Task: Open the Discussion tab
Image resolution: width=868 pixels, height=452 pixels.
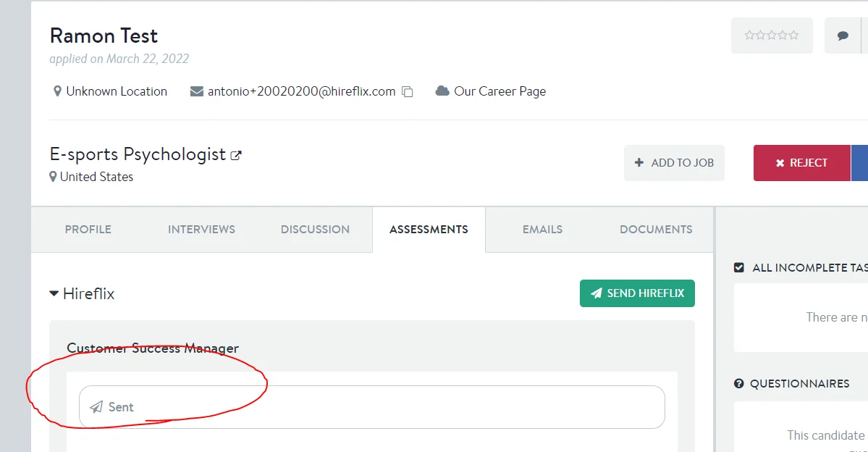Action: tap(315, 230)
